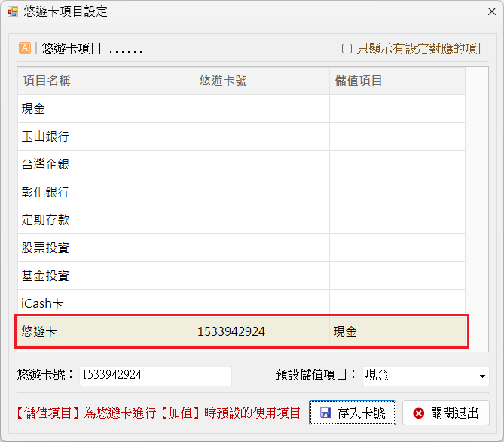The width and height of the screenshot is (504, 442).
Task: Click the 悠遊卡號 input field
Action: tap(155, 375)
